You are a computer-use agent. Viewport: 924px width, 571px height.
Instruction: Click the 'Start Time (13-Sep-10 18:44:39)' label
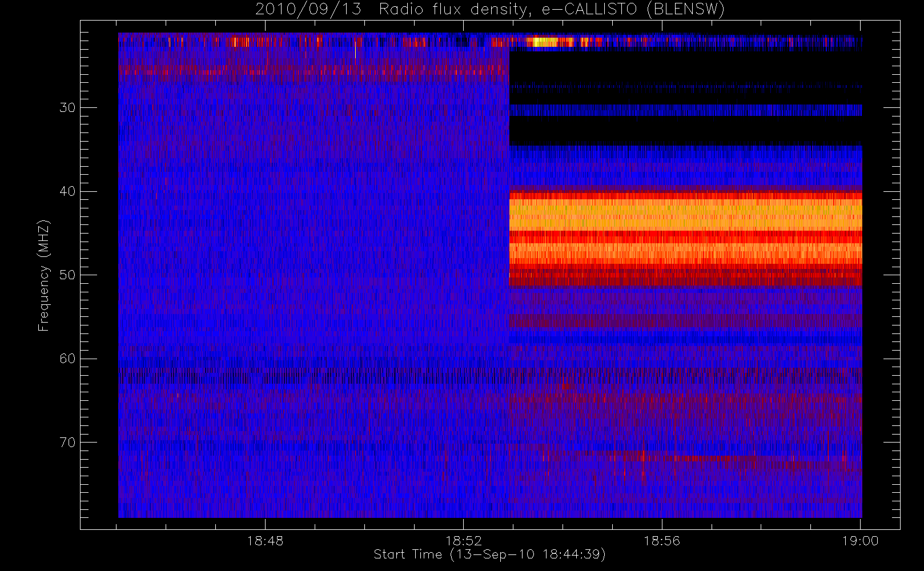coord(489,554)
